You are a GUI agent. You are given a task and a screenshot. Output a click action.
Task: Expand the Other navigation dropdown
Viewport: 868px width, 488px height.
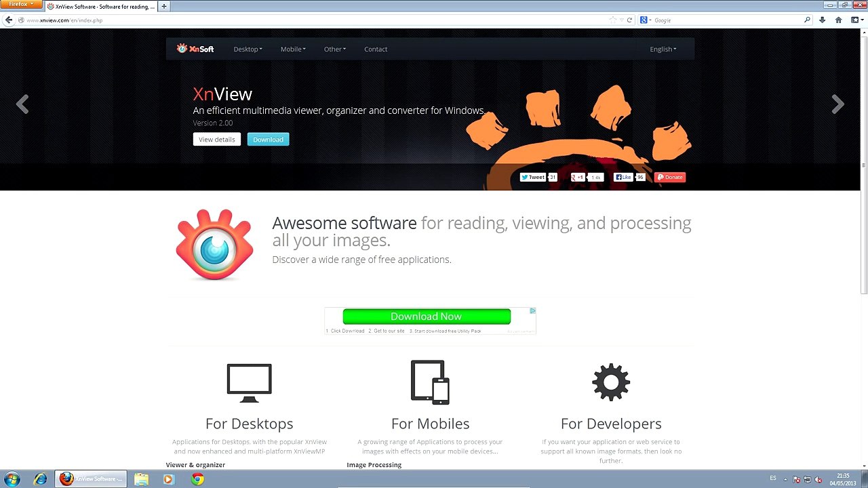tap(335, 49)
